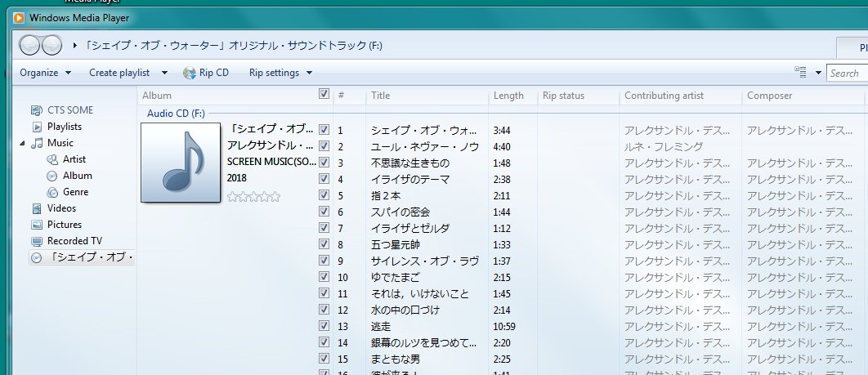Click the Rip CD button
The height and width of the screenshot is (375, 868).
click(206, 73)
